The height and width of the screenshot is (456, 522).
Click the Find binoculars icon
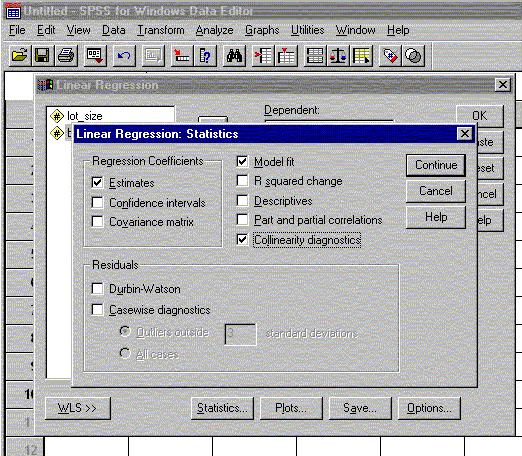(234, 56)
